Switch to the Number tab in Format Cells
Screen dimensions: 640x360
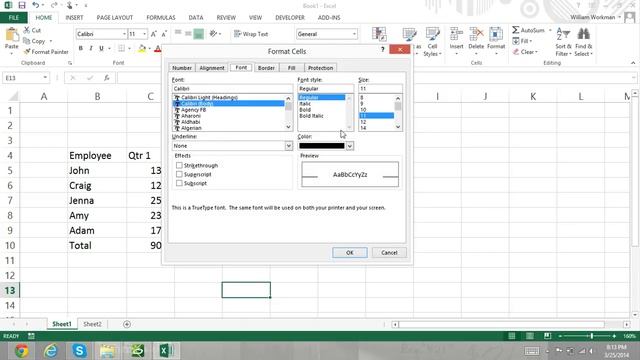click(182, 68)
